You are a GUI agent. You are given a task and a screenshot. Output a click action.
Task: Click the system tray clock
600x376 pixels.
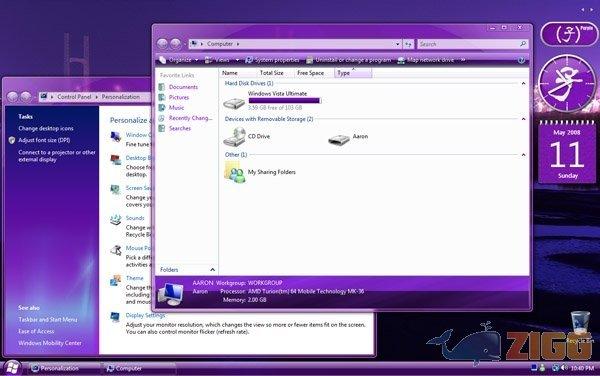582,368
